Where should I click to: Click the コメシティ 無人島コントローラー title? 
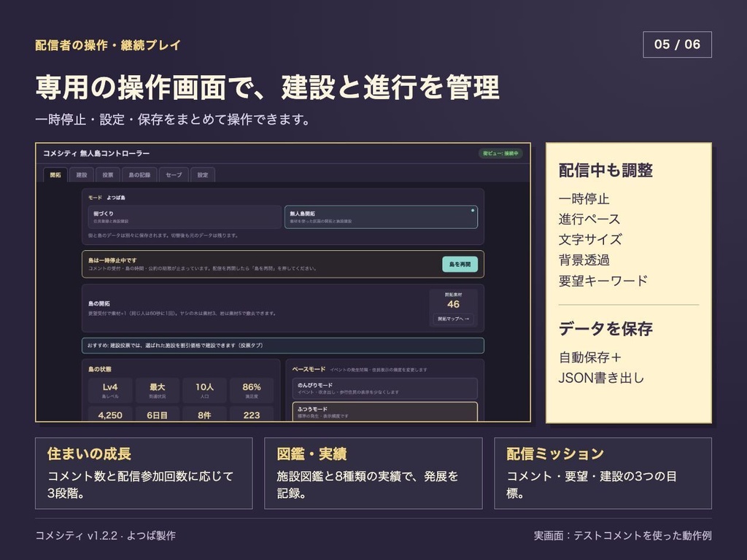pyautogui.click(x=96, y=153)
